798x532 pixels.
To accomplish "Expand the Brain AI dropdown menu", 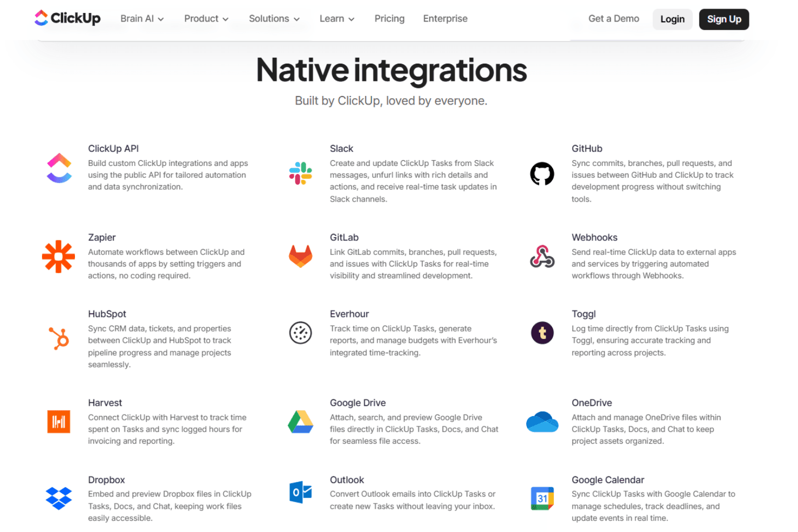I will tap(142, 18).
